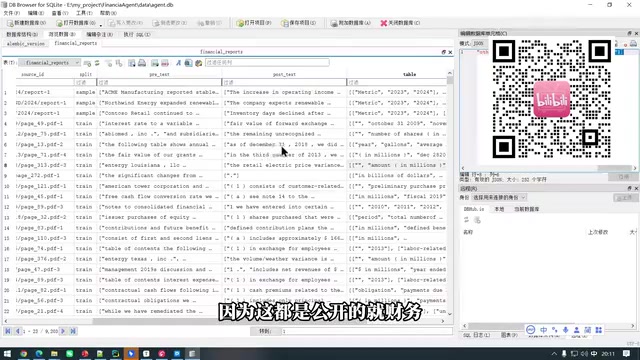
Task: Click the clear filters icon
Action: coord(109,63)
